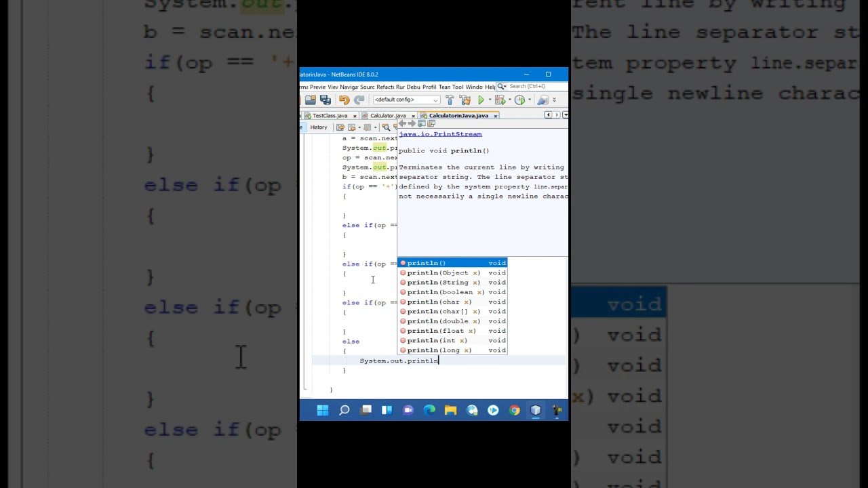Screen dimensions: 868x488
Task: Open the Windows Start menu
Action: pos(323,409)
